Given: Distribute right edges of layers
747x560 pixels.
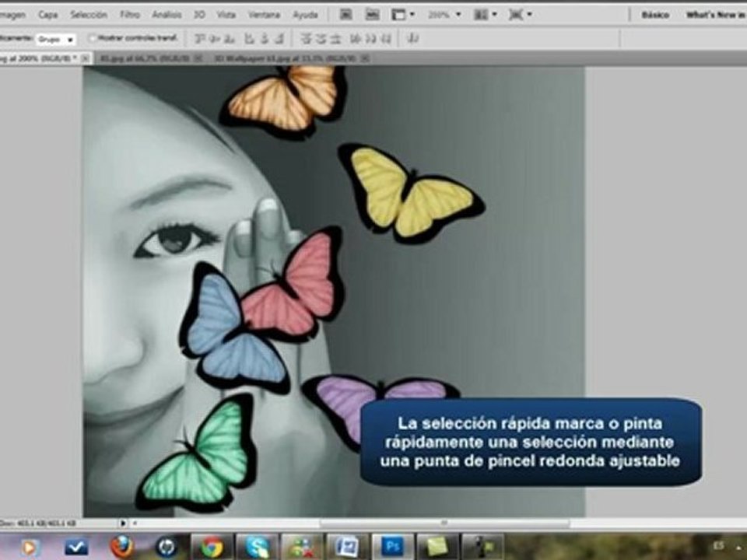Looking at the screenshot, I should tap(385, 39).
